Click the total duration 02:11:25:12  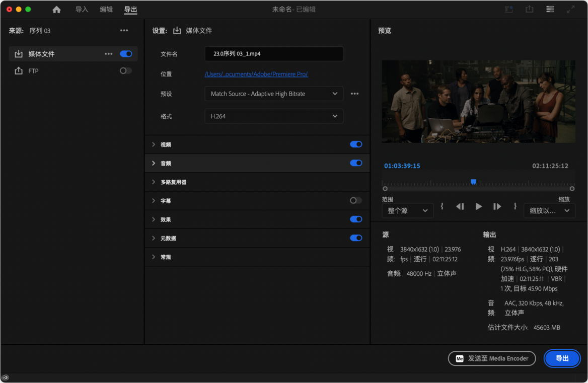point(550,166)
